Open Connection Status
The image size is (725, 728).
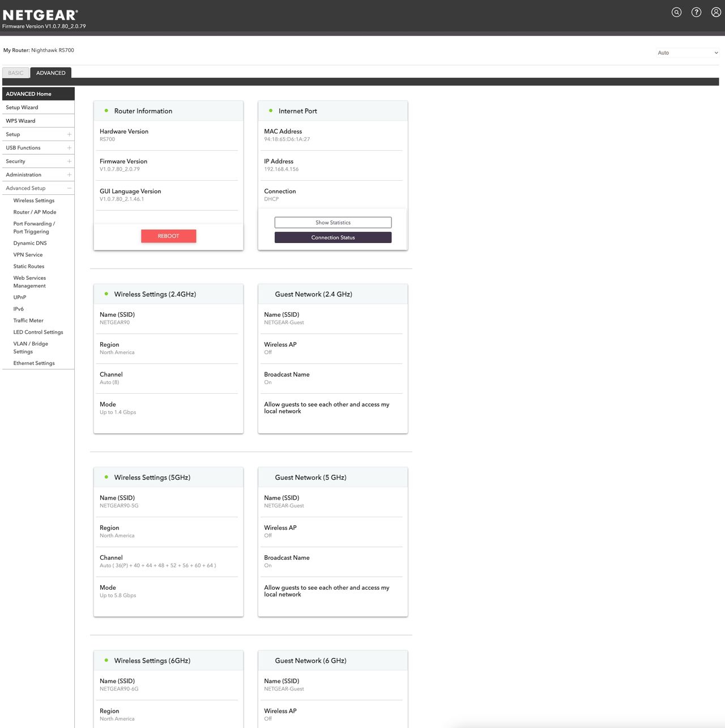click(x=333, y=237)
